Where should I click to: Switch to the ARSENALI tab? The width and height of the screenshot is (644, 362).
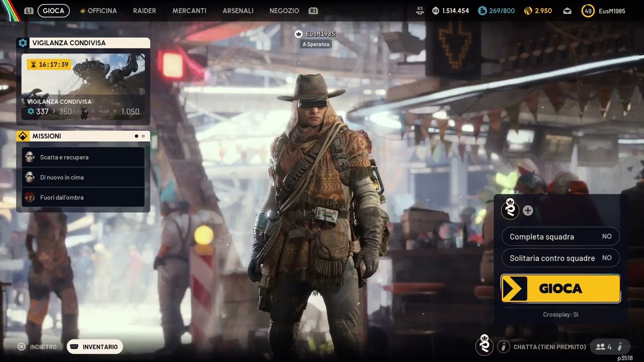tap(238, 11)
